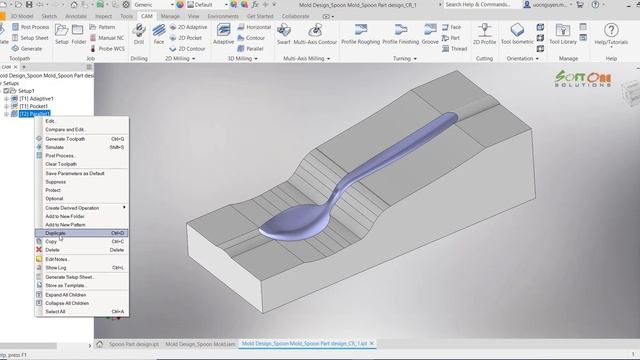Select the turning Face tool
The width and height of the screenshot is (640, 360).
[x=451, y=27]
